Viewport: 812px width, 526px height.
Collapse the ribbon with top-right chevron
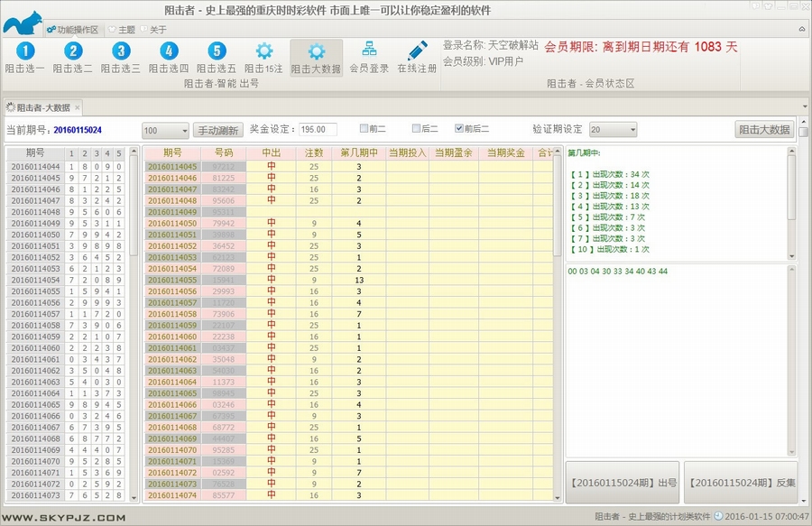coord(801,30)
